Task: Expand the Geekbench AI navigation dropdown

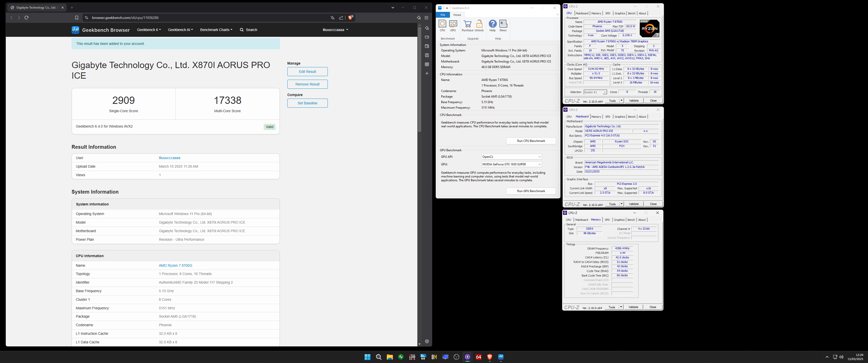Action: (180, 30)
